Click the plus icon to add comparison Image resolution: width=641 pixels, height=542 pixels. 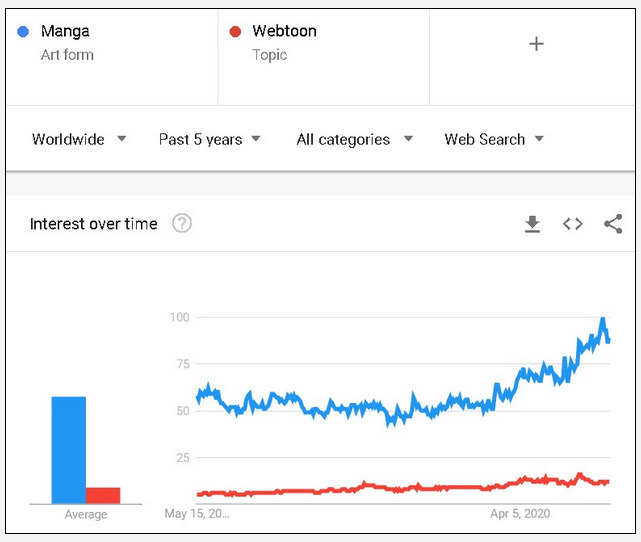click(536, 43)
